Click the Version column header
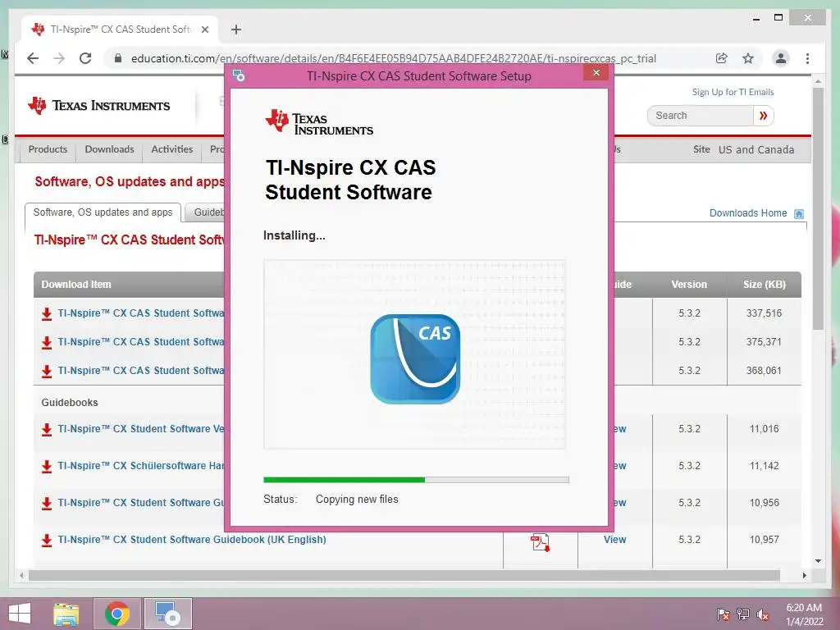This screenshot has height=630, width=840. [x=689, y=285]
